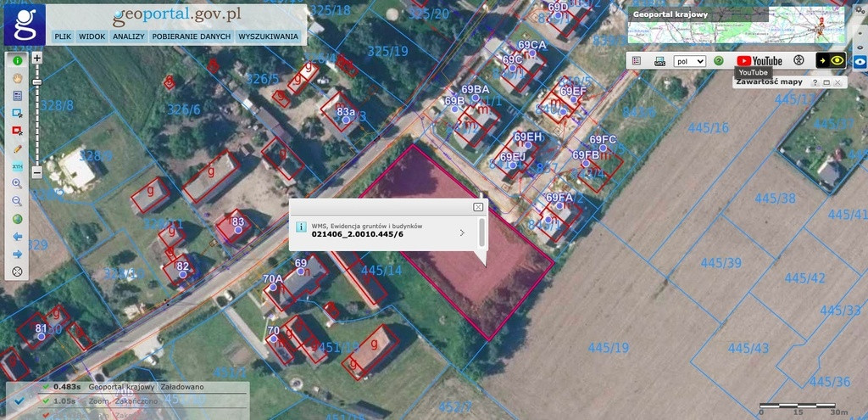Open the ANALIZY menu
The image size is (868, 420).
coord(129,36)
